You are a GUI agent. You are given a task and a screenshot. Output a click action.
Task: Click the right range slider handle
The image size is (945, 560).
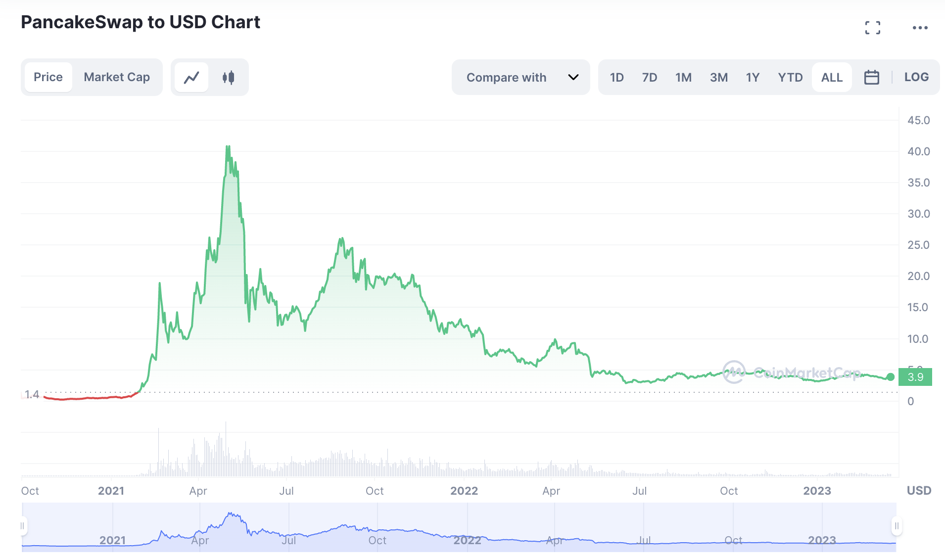tap(896, 526)
